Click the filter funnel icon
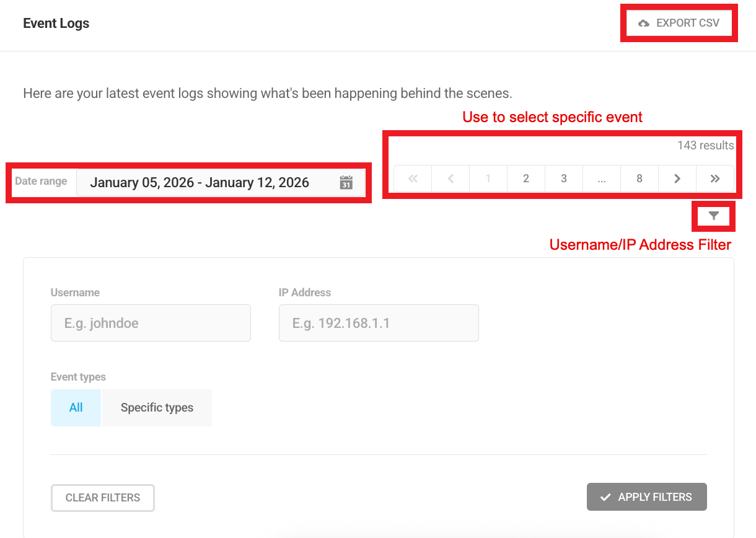The width and height of the screenshot is (756, 538). 713,216
